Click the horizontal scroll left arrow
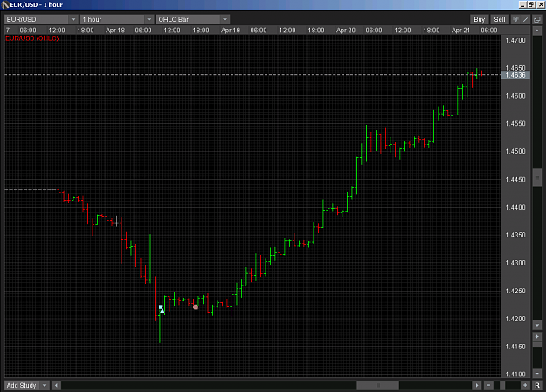Image resolution: width=546 pixels, height=392 pixels. tap(56, 385)
